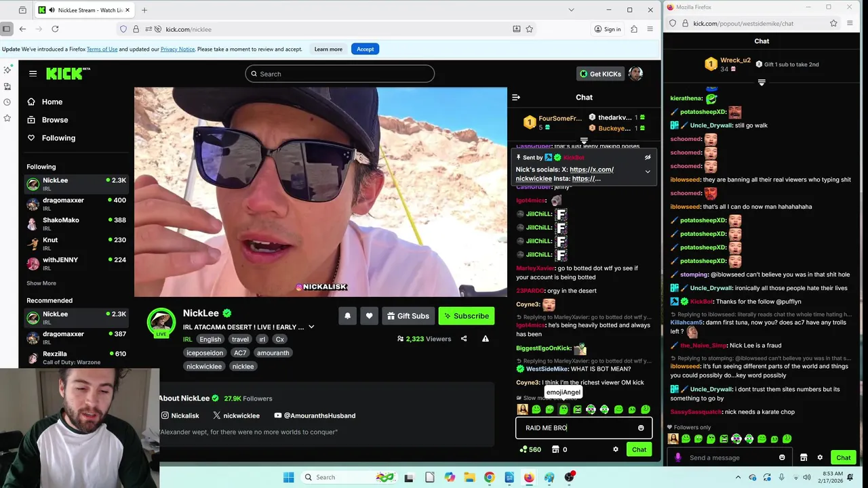The image size is (868, 488).
Task: Click the Jesus emote in main chat emote row
Action: [x=523, y=409]
